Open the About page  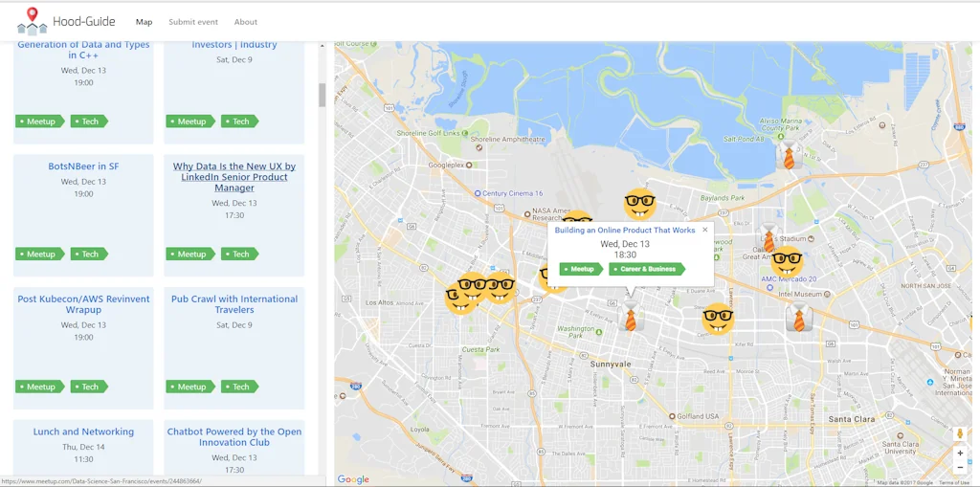coord(246,22)
